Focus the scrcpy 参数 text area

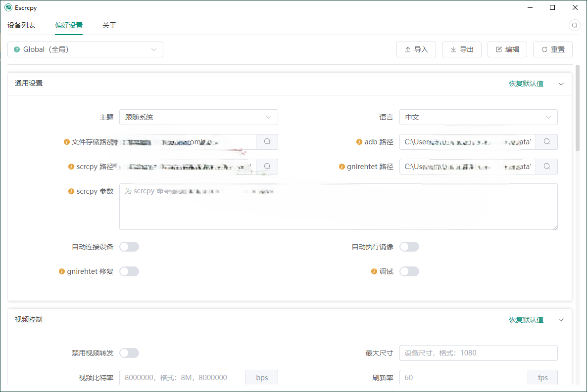point(339,207)
